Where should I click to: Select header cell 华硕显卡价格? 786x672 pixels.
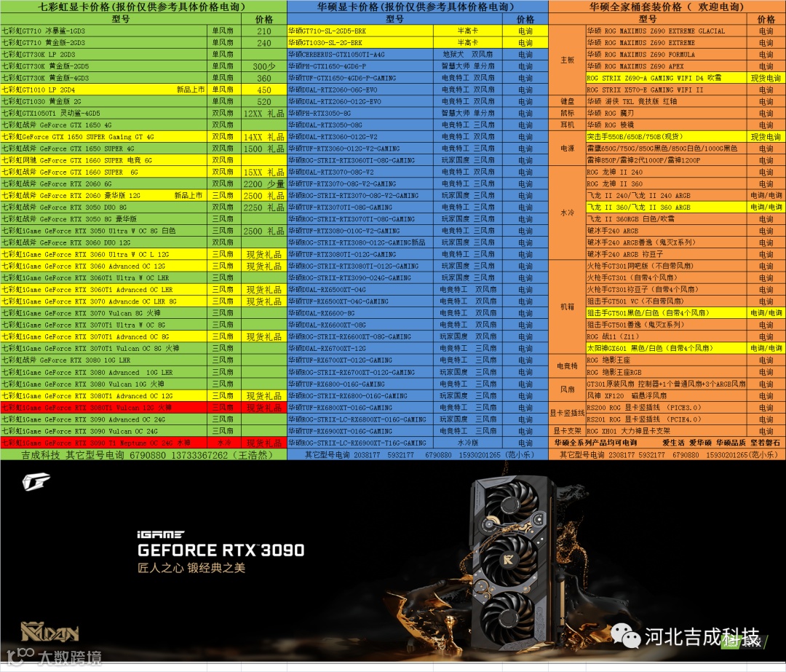[x=418, y=7]
